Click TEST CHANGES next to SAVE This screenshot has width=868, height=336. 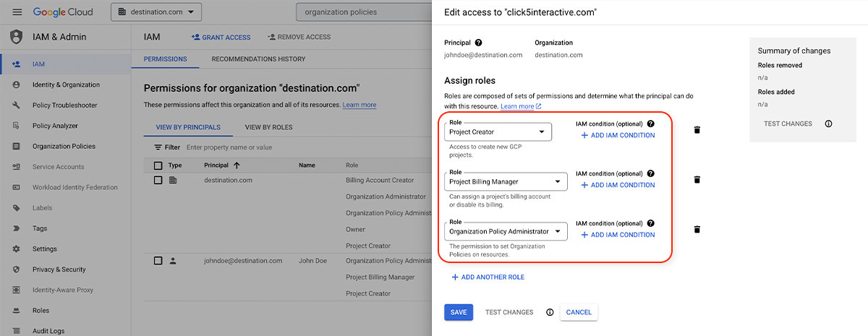point(509,312)
